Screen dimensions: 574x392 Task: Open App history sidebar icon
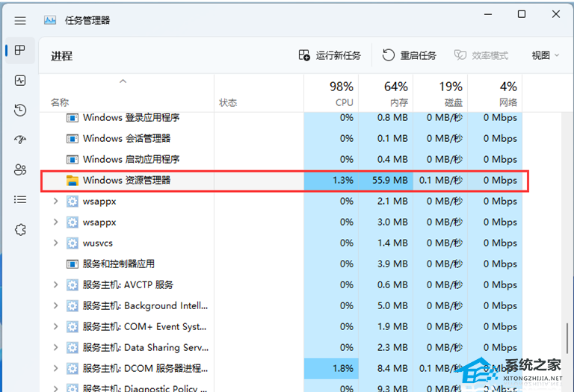point(20,111)
